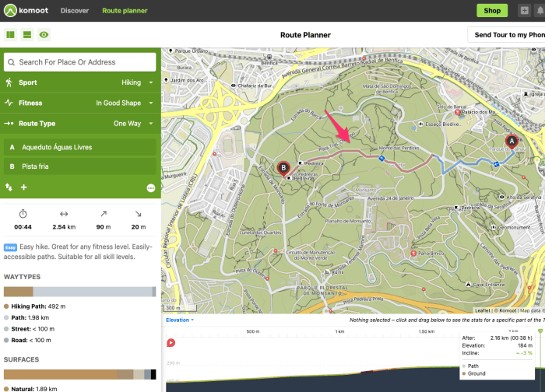Click the hiker Sport icon
The height and width of the screenshot is (392, 545).
pos(9,82)
